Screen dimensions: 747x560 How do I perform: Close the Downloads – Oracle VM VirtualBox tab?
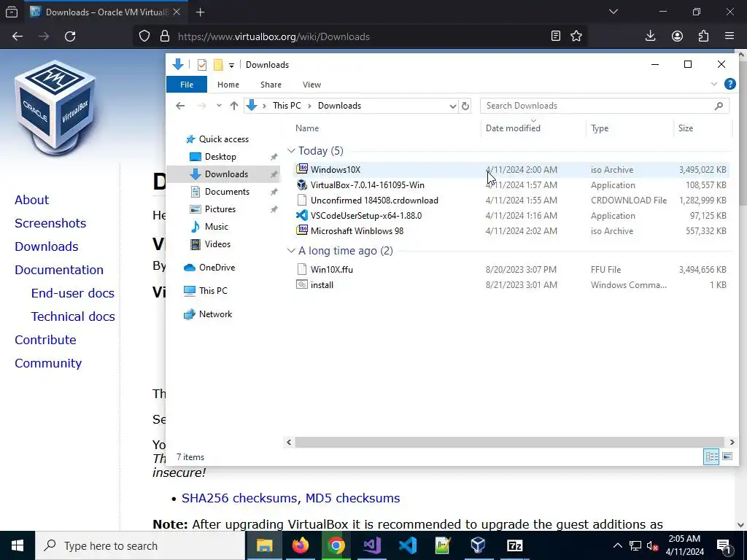pos(177,12)
